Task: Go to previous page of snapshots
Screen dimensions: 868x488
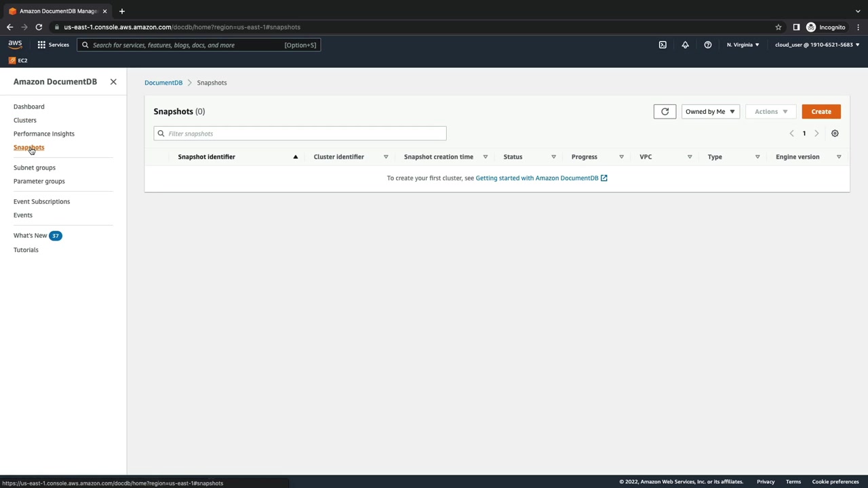Action: point(791,134)
